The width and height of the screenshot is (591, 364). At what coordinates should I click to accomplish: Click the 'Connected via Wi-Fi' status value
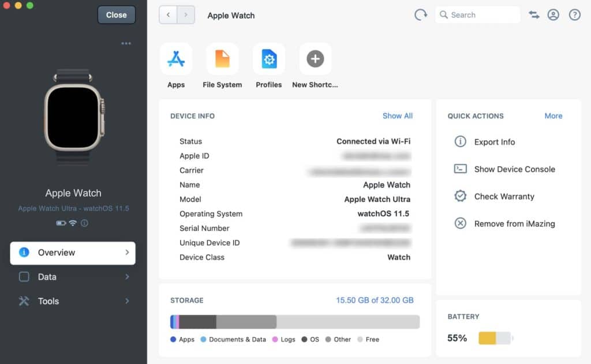pos(373,141)
